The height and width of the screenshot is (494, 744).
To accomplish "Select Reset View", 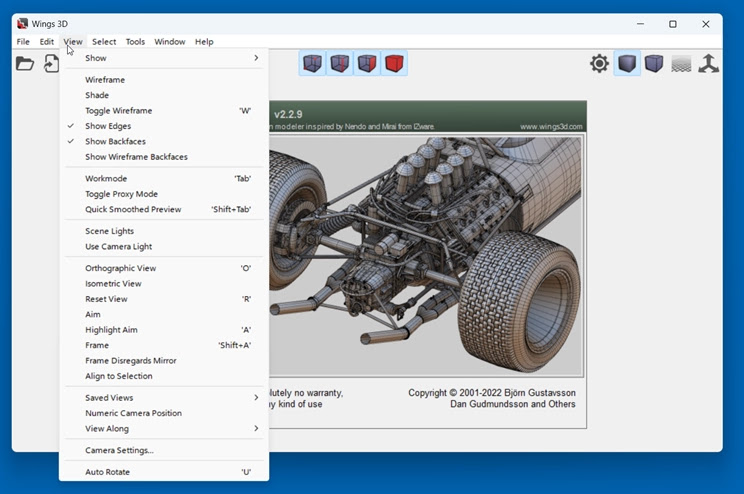I will point(164,299).
